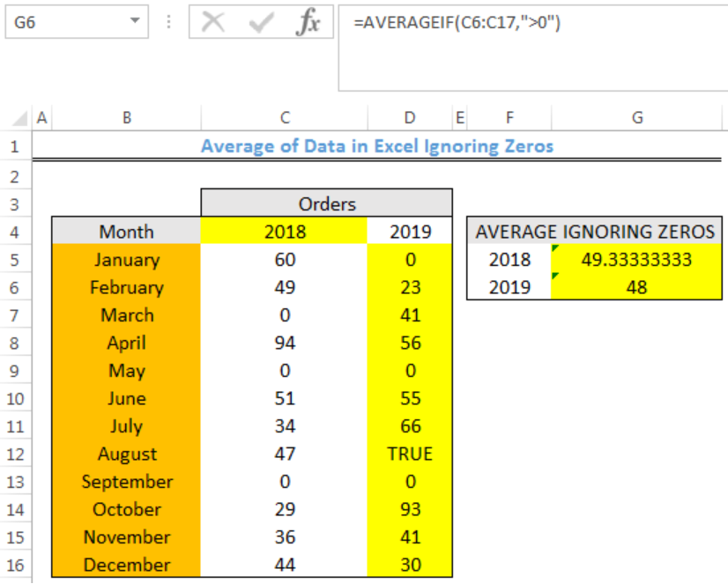728x584 pixels.
Task: Click the 'Month' header cell
Action: (x=126, y=231)
